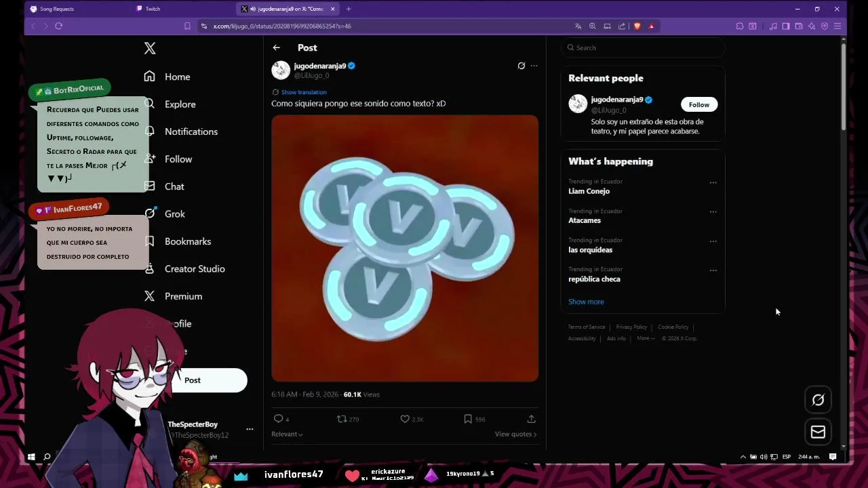The width and height of the screenshot is (868, 488).
Task: Click the Liam Conejo trending topic
Action: (589, 191)
